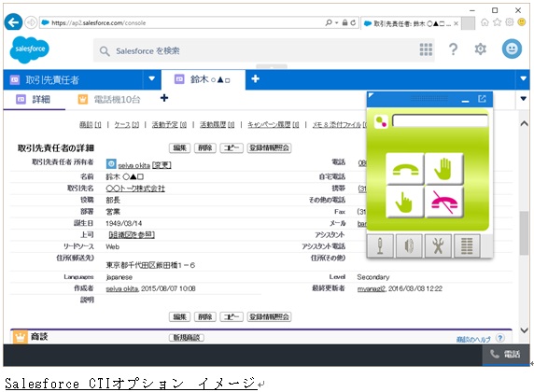Click the pointing finger transfer button
Screen dimensions: 534x392
point(405,203)
